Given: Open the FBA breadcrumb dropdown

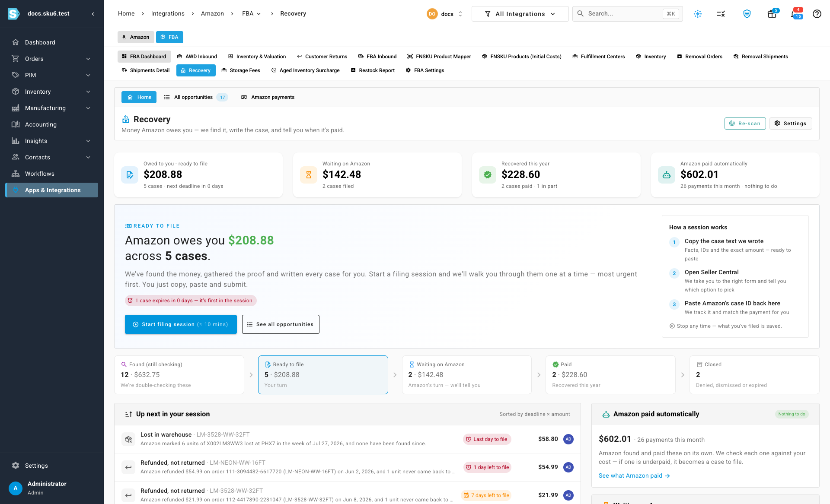Looking at the screenshot, I should tap(252, 14).
